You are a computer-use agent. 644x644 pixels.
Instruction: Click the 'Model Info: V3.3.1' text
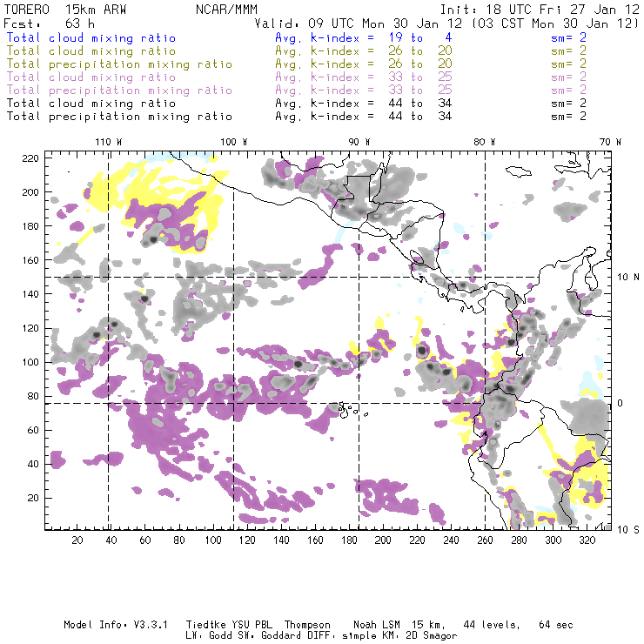tap(116, 625)
